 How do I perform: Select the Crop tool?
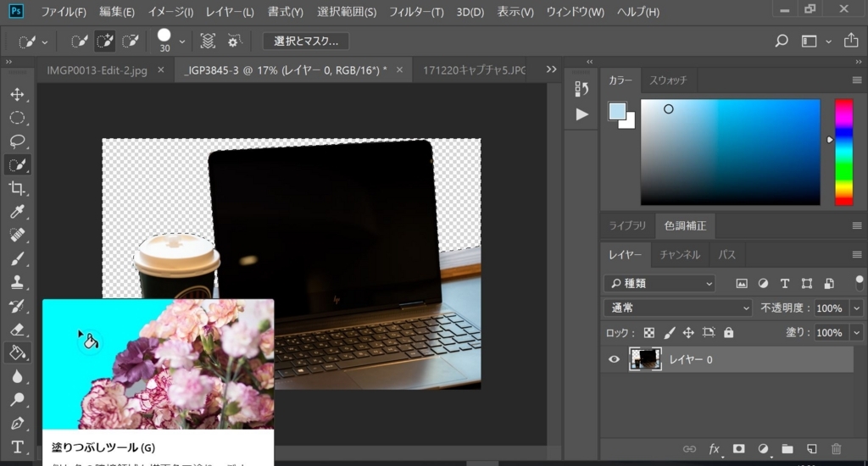click(17, 188)
